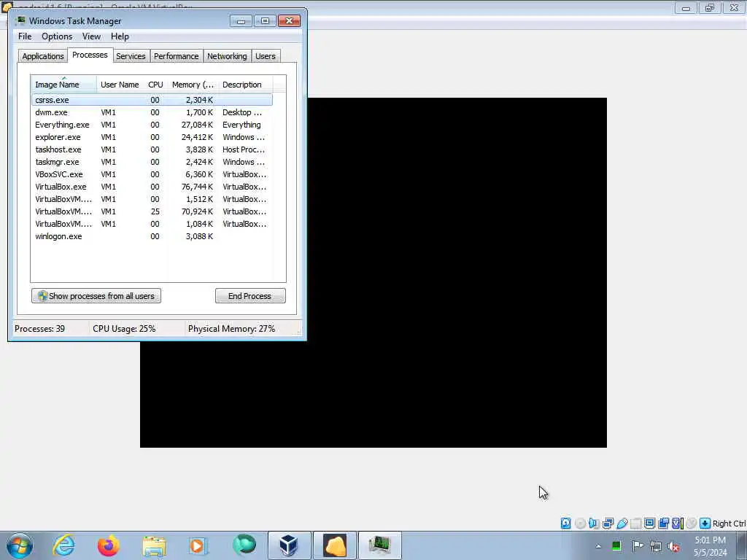Open the Options menu in Task Manager
This screenshot has width=747, height=560.
[57, 36]
